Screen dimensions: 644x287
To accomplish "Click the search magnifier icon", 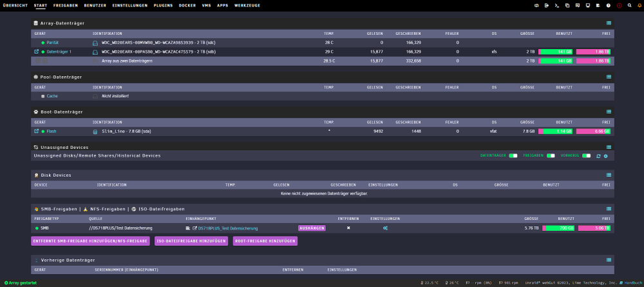I will (x=630, y=6).
